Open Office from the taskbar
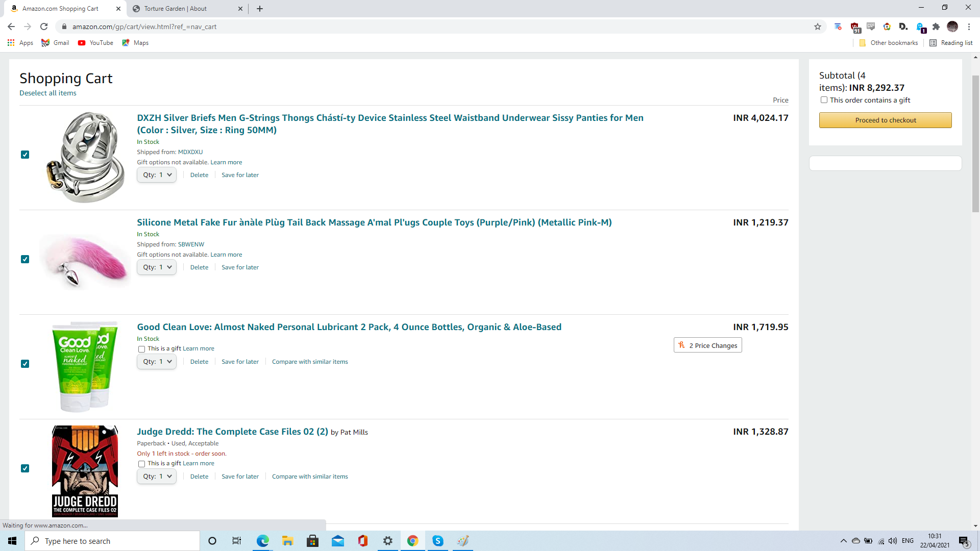The width and height of the screenshot is (980, 551). tap(363, 541)
